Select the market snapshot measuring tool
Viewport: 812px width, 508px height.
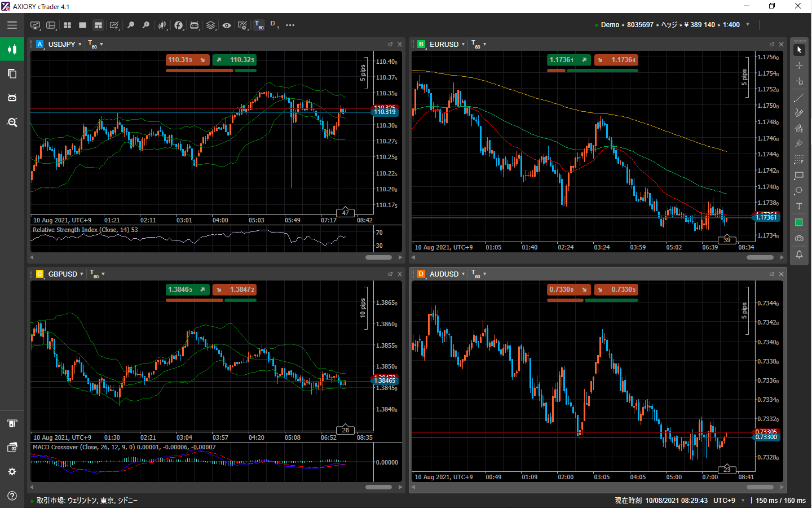point(799,81)
